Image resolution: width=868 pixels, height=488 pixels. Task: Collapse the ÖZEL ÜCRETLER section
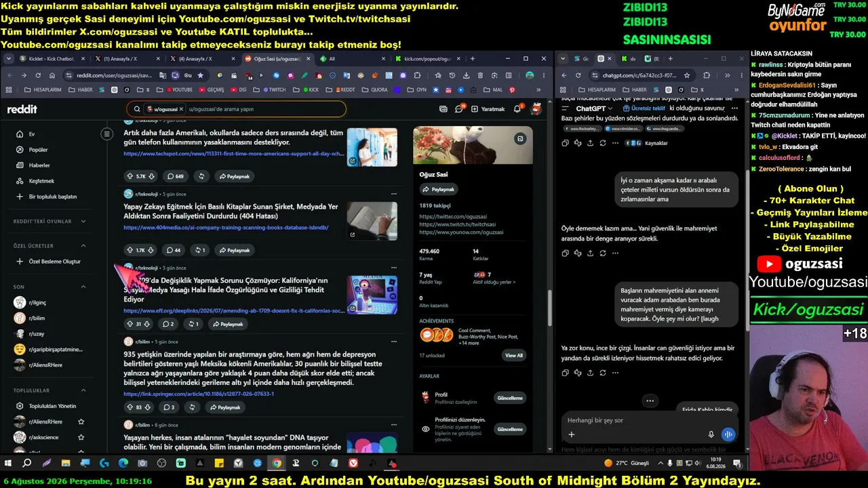tap(83, 245)
